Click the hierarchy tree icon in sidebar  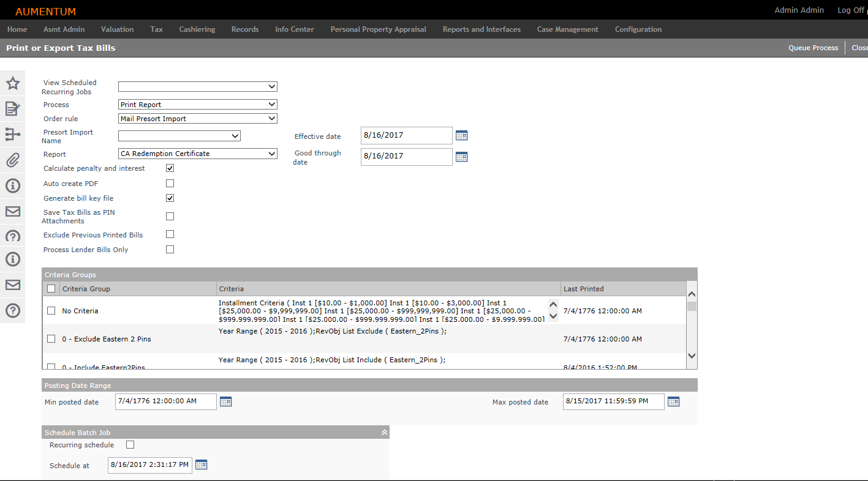pyautogui.click(x=13, y=135)
